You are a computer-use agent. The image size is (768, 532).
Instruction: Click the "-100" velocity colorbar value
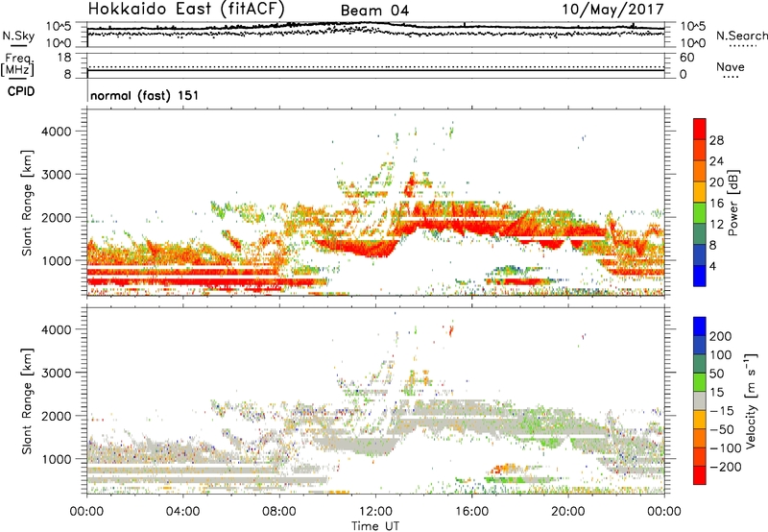726,448
